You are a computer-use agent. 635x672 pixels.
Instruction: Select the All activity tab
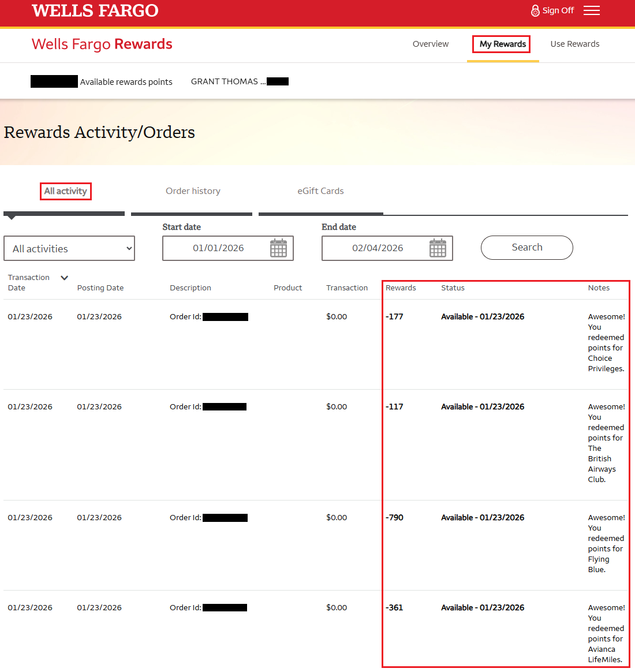coord(66,191)
